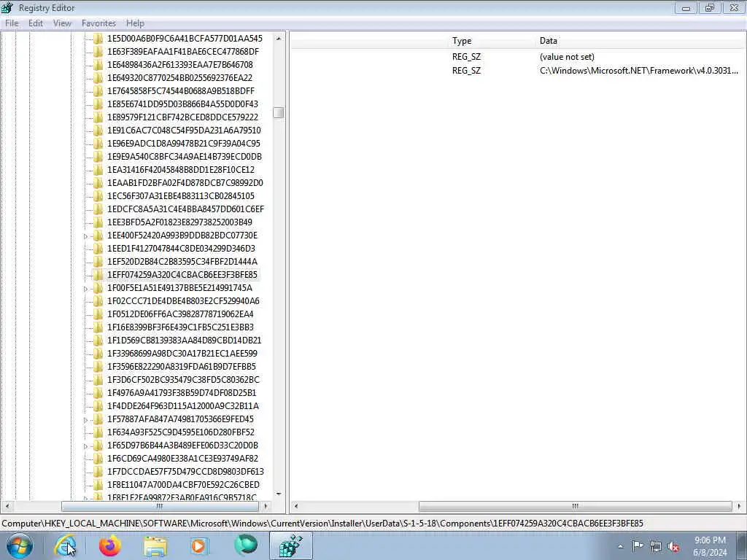Click the tree pane scroll-up arrow
Image resolution: width=747 pixels, height=560 pixels.
pos(279,39)
